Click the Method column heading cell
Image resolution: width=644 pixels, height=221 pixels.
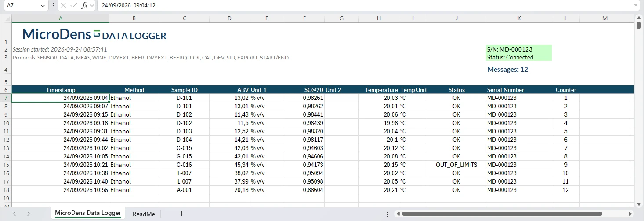(x=134, y=90)
